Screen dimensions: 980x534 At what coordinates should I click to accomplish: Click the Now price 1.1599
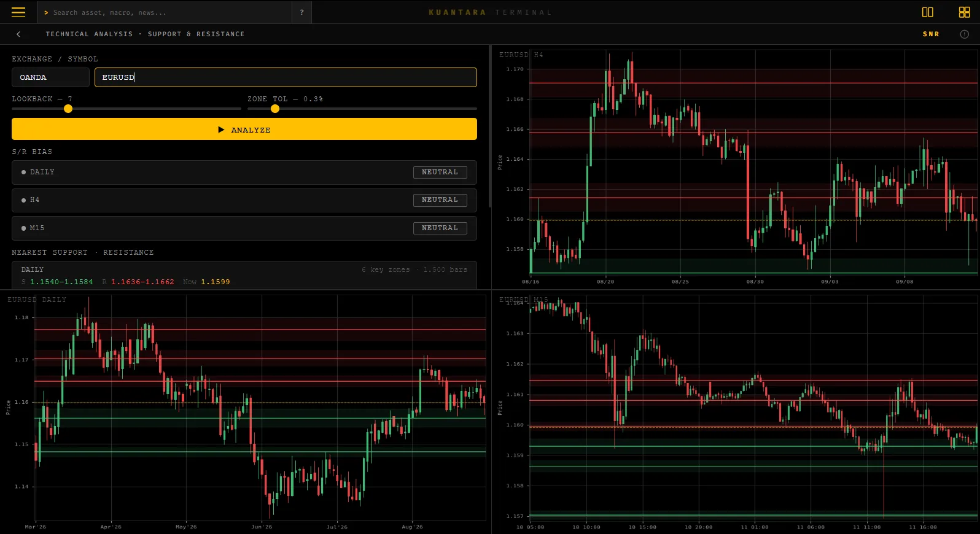[216, 282]
